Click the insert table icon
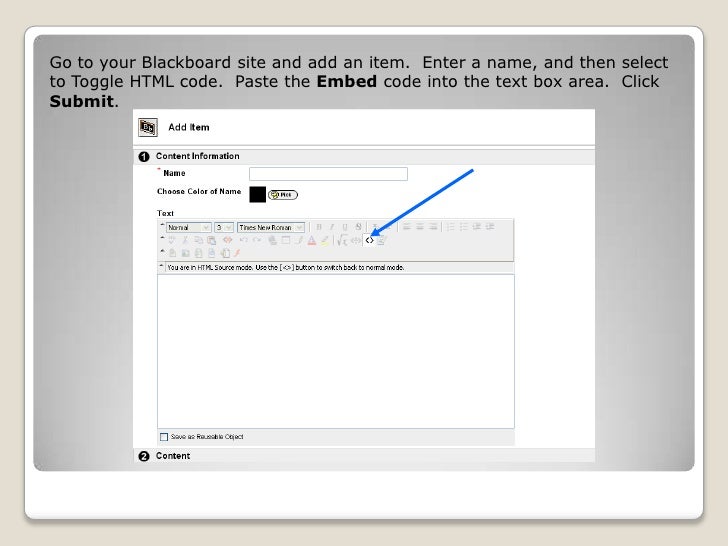 (286, 240)
